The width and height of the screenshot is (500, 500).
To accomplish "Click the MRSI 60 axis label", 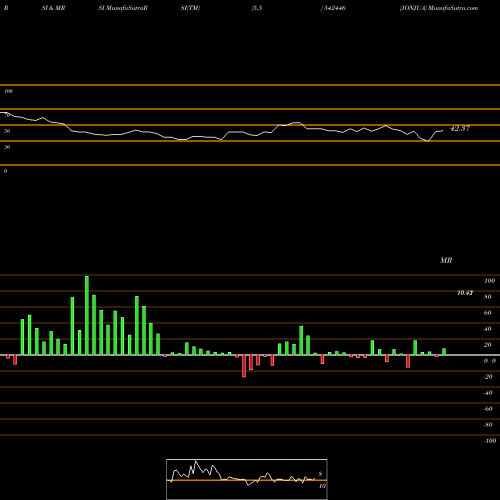I will point(488,313).
